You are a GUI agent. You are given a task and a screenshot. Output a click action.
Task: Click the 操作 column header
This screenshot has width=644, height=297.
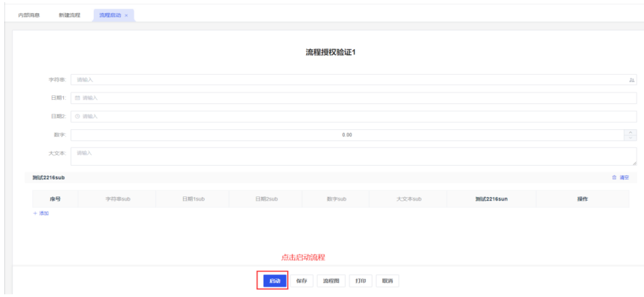click(582, 199)
